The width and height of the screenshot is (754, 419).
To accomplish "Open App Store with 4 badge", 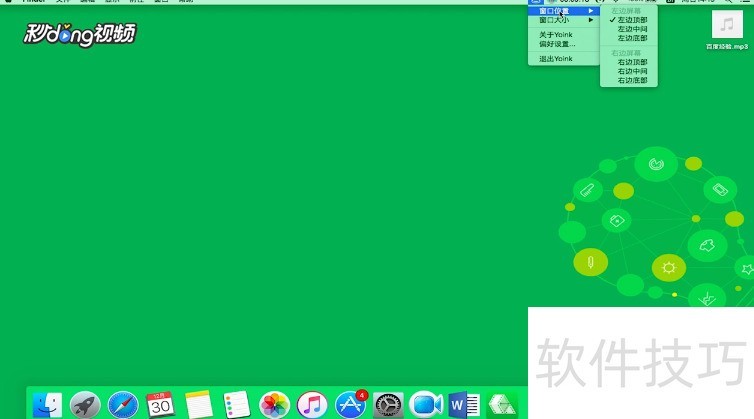I will (351, 405).
